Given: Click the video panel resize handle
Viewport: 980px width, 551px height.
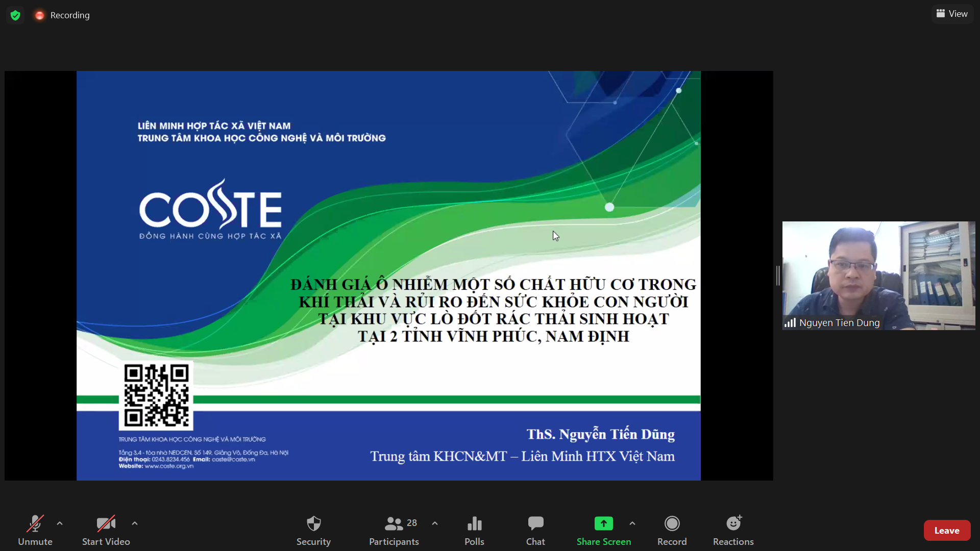Looking at the screenshot, I should click(x=778, y=275).
